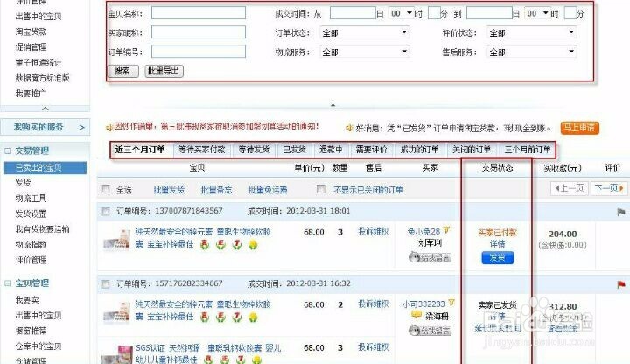The height and width of the screenshot is (364, 630).
Task: Tick the 全选 checkbox
Action: [106, 189]
